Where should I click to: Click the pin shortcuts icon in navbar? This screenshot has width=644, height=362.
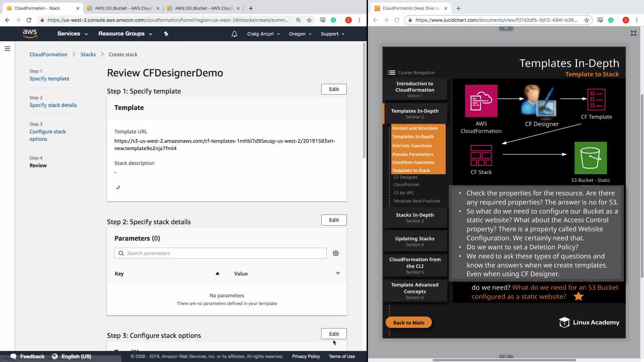coord(166,34)
